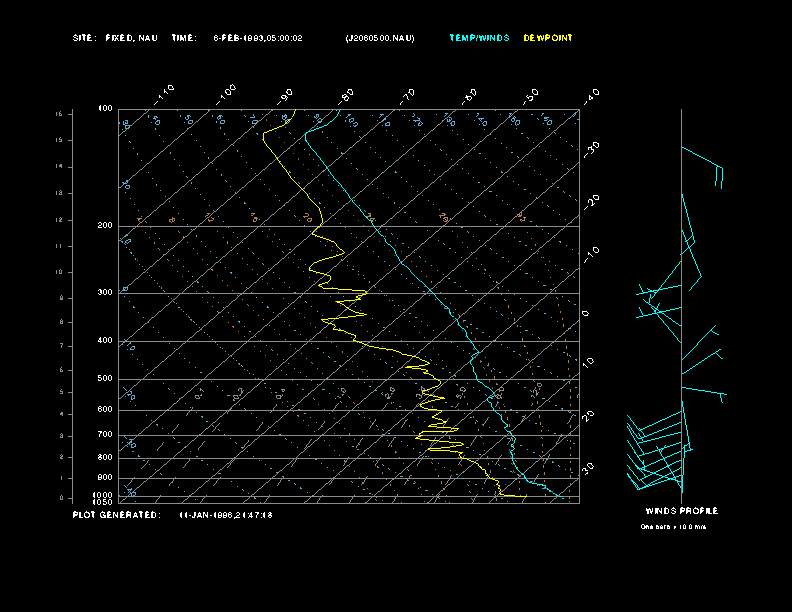Screen dimensions: 792x612
Task: Click the SITE: label in the header
Action: (x=83, y=38)
